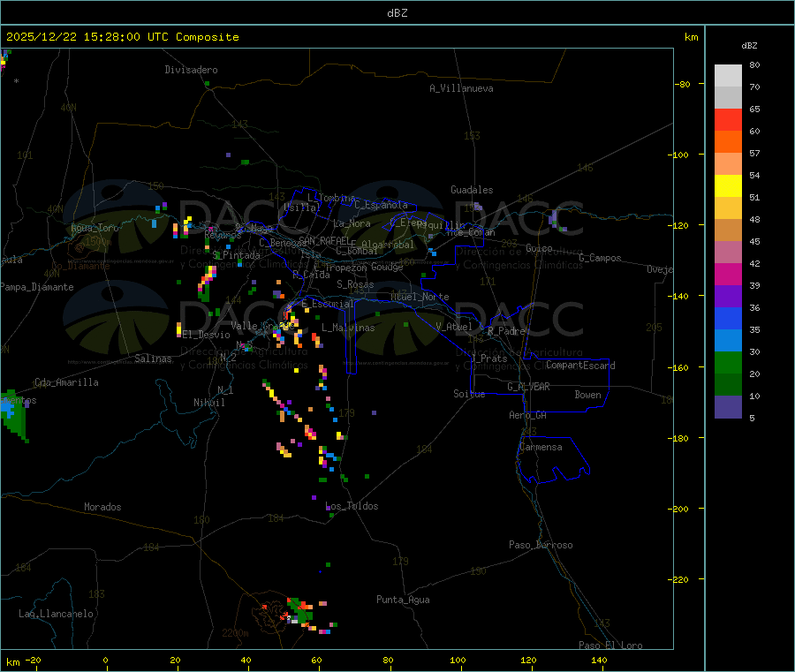Click the Paso_El_Loro map label
795x672 pixels.
point(610,646)
